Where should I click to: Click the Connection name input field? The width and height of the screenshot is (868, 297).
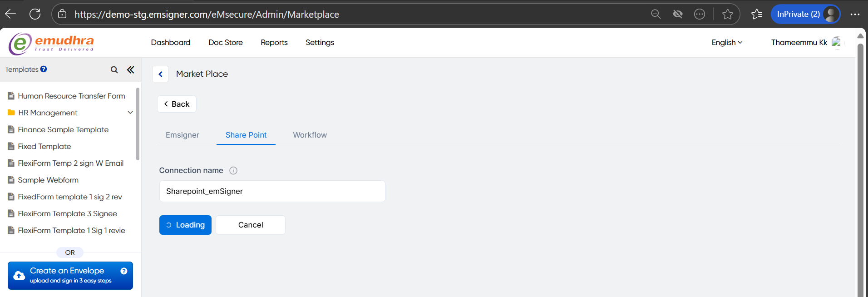[272, 191]
